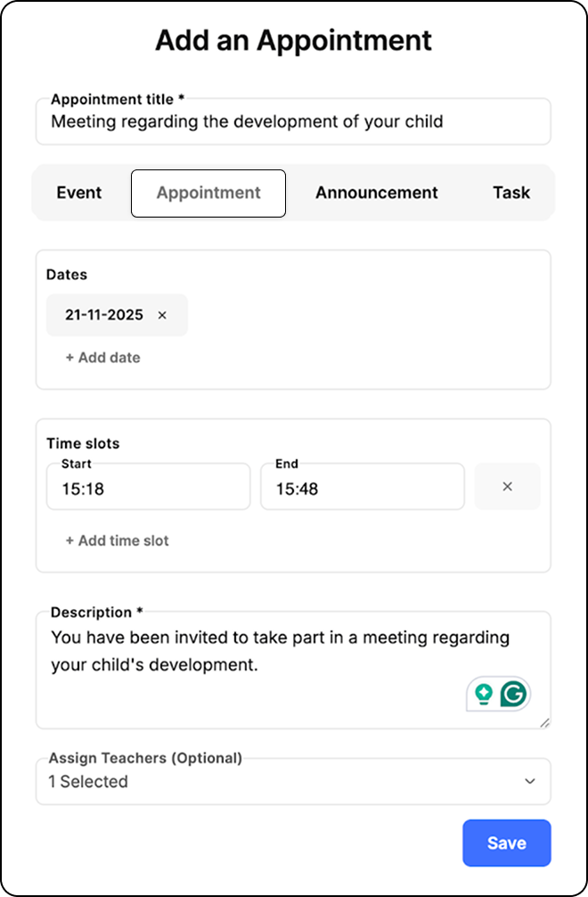588x897 pixels.
Task: Remove the 21-11-2025 date chip
Action: pyautogui.click(x=162, y=316)
